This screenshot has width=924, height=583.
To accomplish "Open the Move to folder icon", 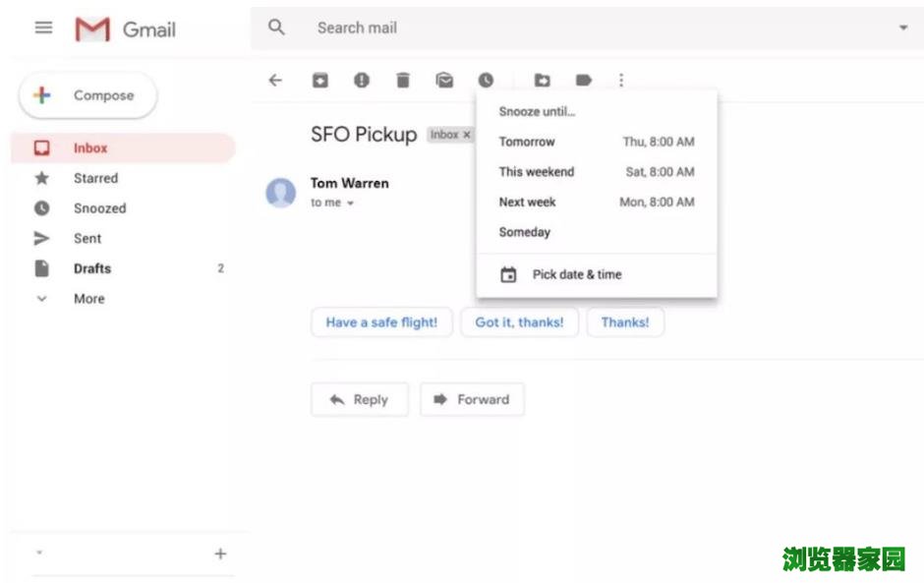I will click(542, 81).
